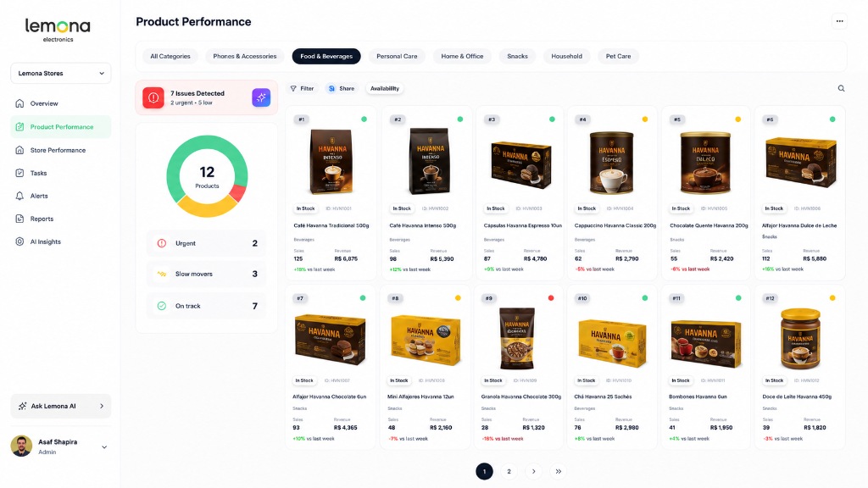Click the filter funnel icon
868x488 pixels.
coord(293,88)
